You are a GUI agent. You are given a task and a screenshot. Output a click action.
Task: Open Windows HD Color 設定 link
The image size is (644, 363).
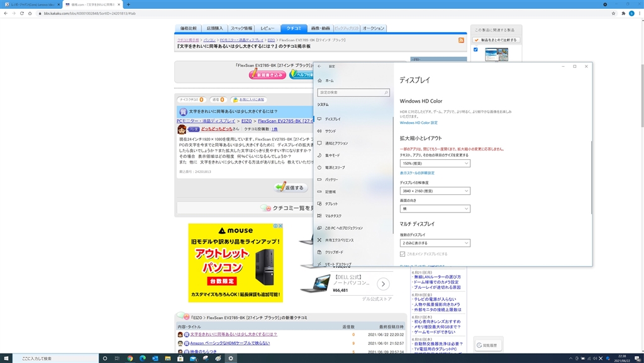(418, 123)
